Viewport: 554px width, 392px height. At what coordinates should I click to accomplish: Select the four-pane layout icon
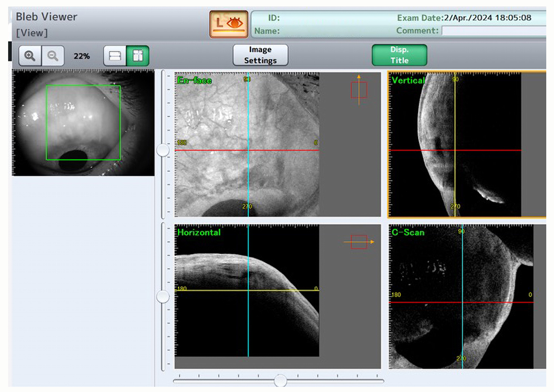[138, 56]
